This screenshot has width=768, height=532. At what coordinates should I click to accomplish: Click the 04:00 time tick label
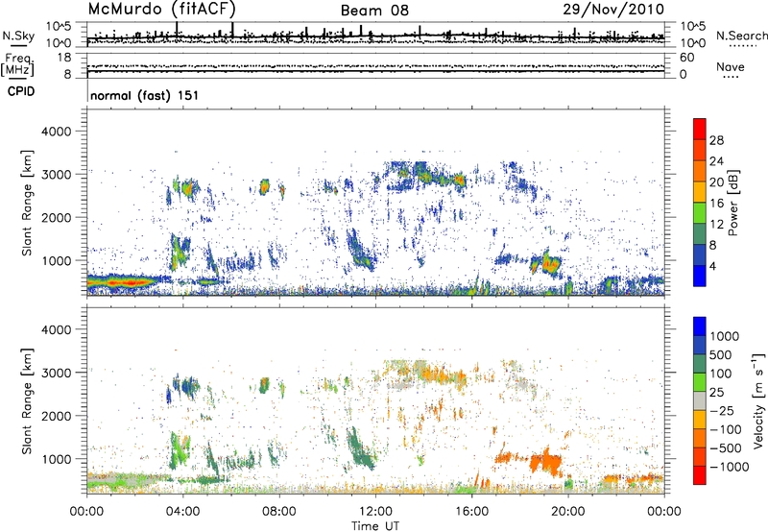(182, 512)
